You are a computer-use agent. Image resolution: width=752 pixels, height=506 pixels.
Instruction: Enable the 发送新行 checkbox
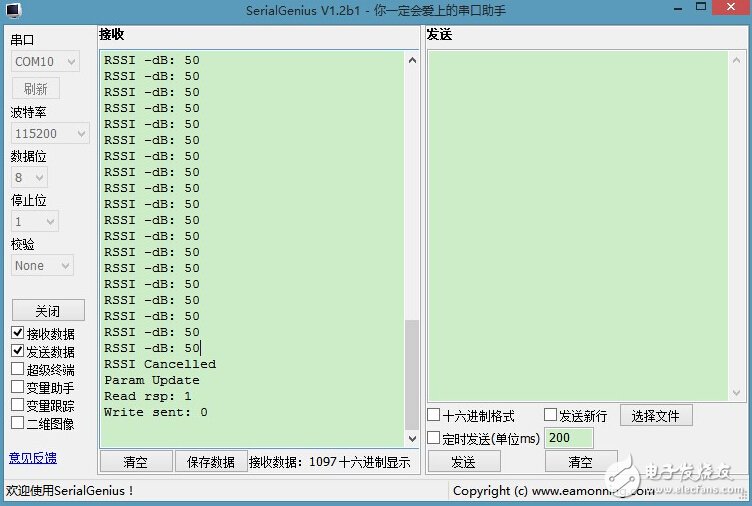pos(551,414)
